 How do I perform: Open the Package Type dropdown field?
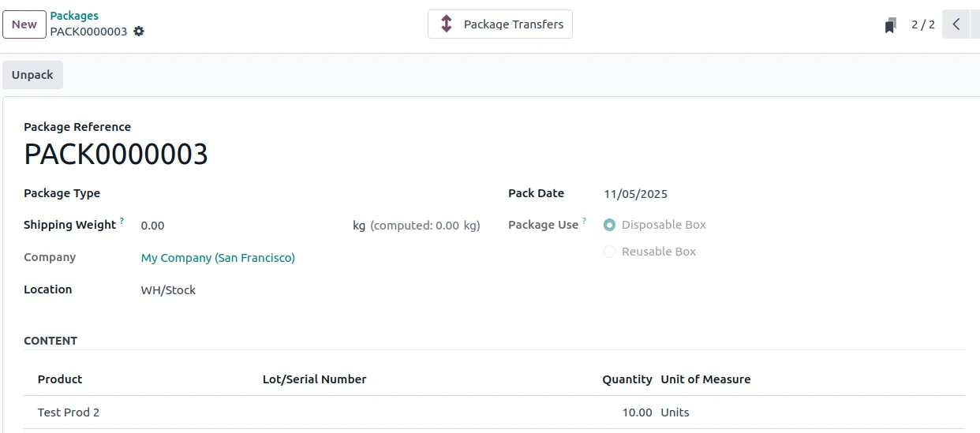[308, 193]
